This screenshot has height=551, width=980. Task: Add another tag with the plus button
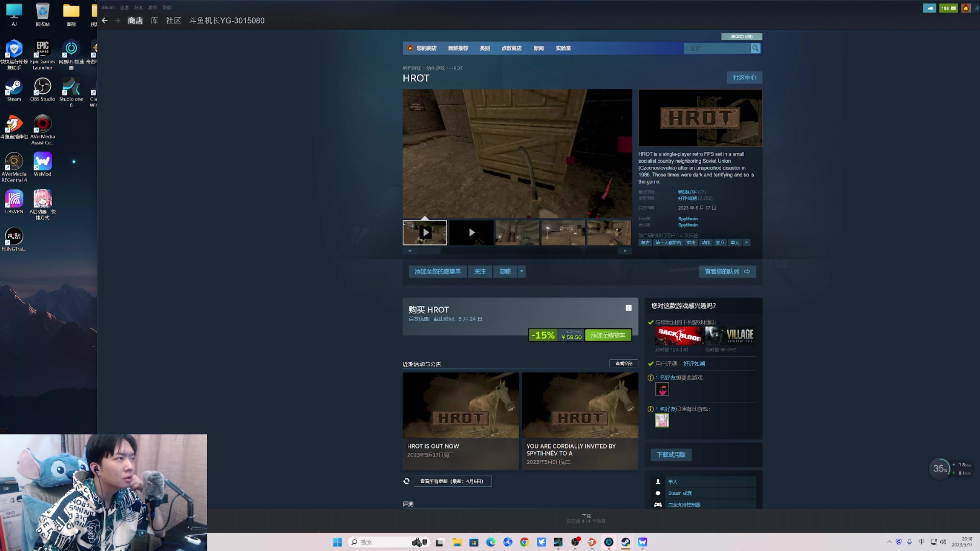(x=746, y=243)
